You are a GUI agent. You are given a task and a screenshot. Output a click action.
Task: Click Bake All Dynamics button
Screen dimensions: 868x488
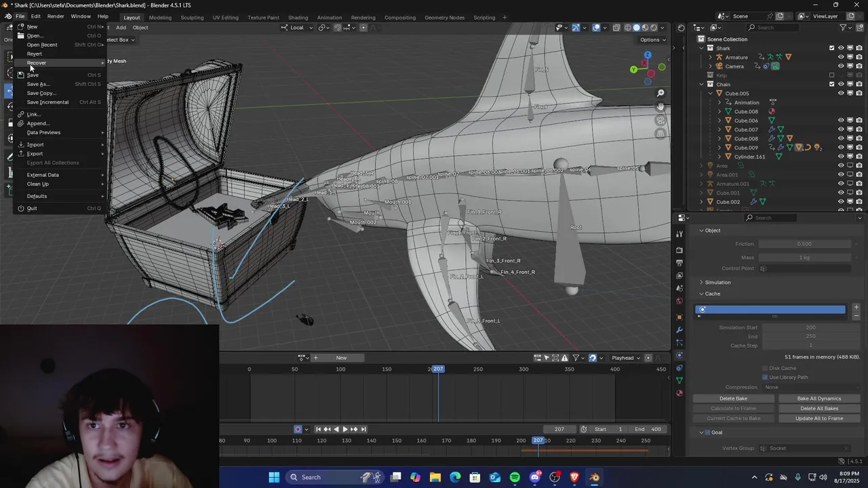(x=819, y=399)
